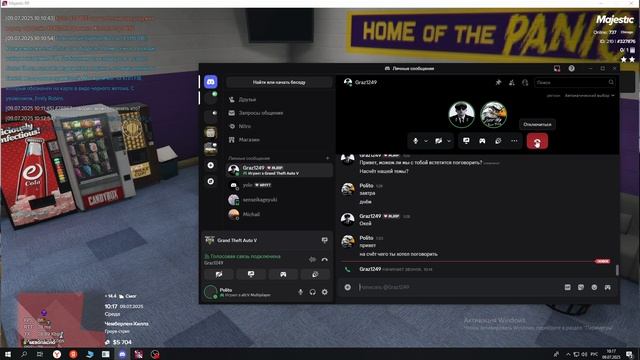Open the apps launcher icon in message bar
The image size is (640, 360).
tap(607, 287)
